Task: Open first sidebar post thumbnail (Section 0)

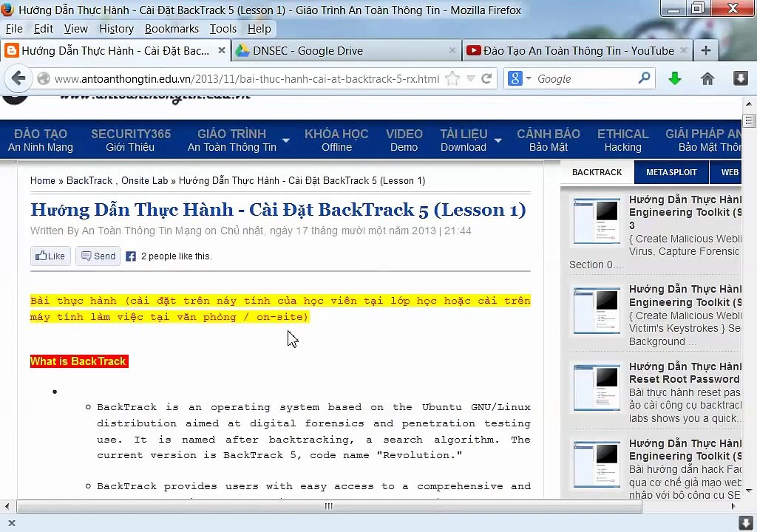Action: 597,221
